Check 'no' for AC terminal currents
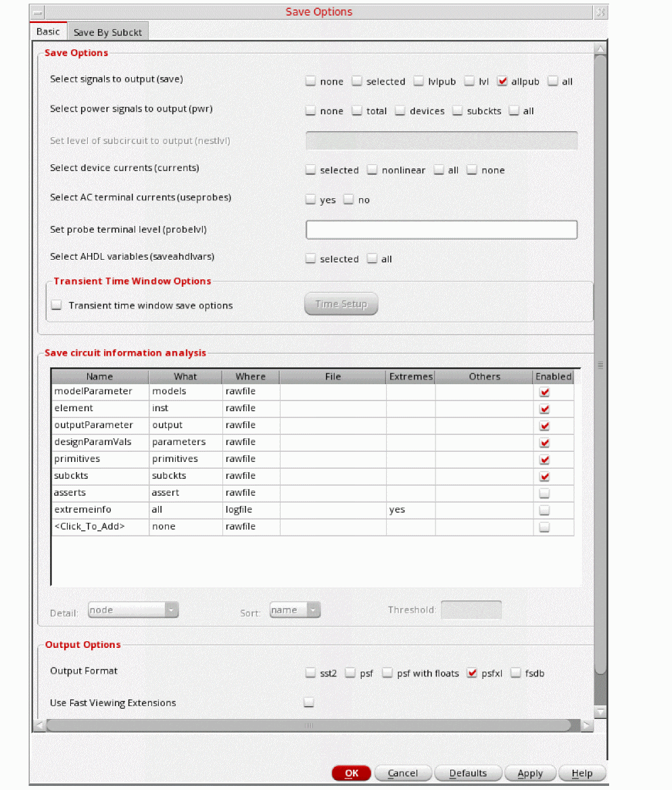 [x=349, y=200]
